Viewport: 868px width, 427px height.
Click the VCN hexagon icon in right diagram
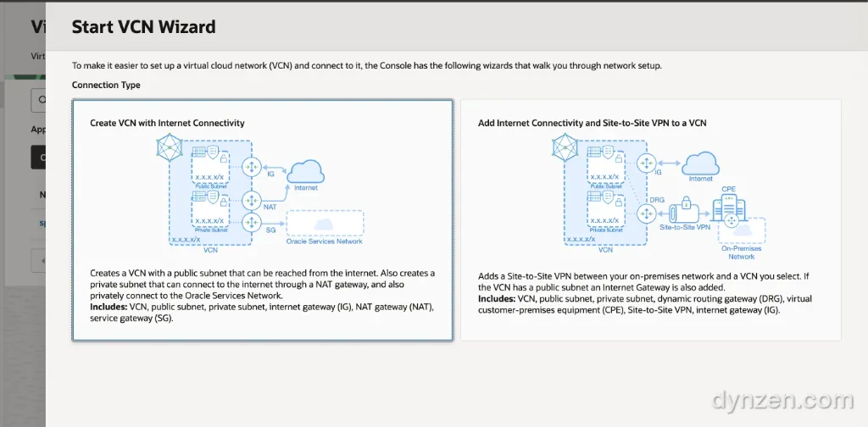(x=564, y=147)
